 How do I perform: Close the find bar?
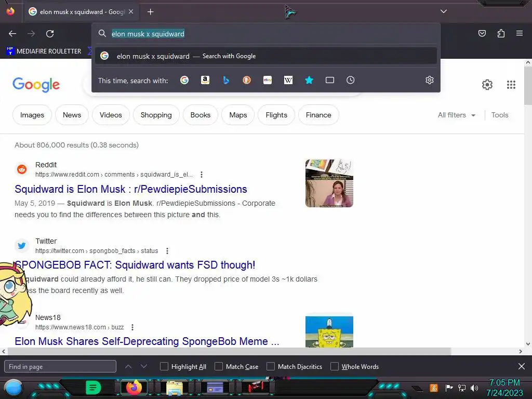522,366
